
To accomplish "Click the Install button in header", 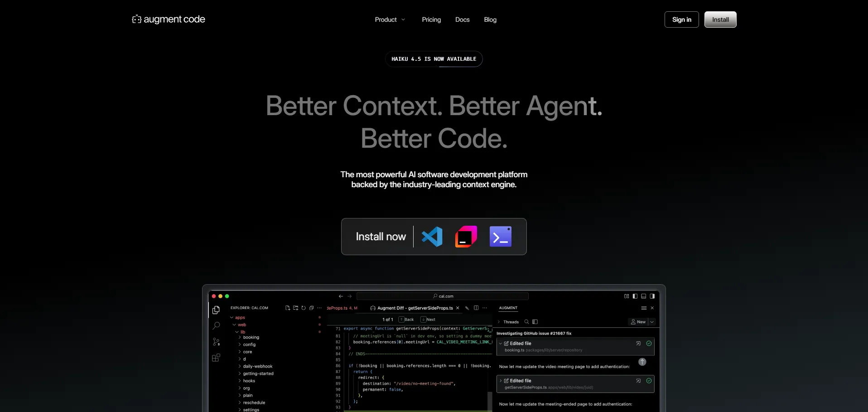I will [720, 19].
